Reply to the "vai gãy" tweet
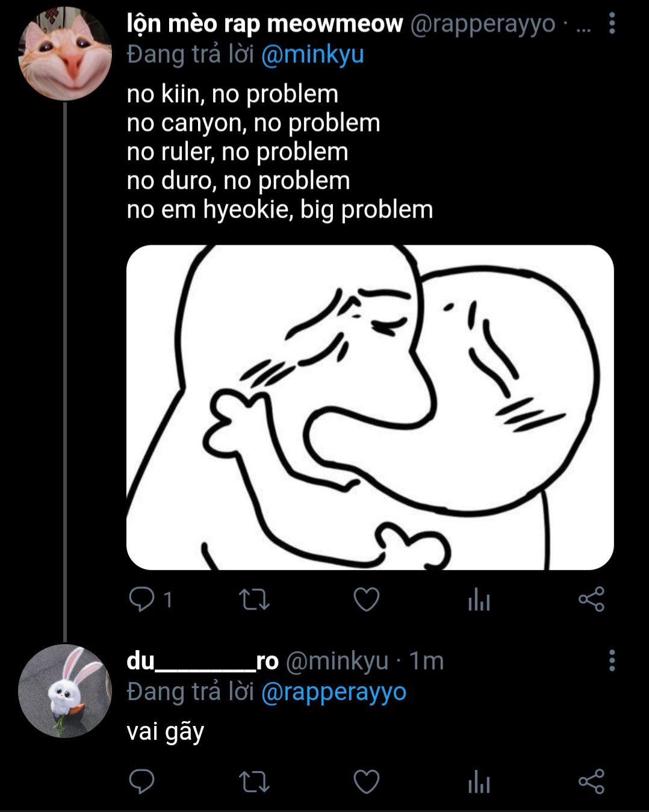This screenshot has width=649, height=812. (142, 782)
